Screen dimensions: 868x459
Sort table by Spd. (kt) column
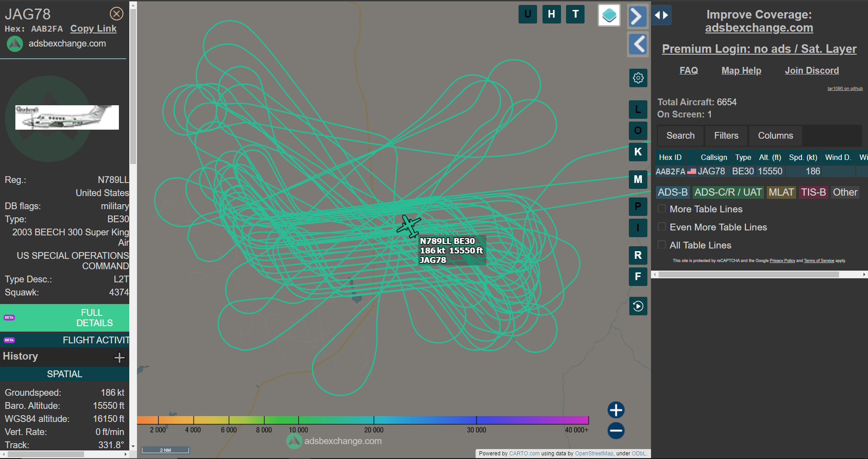coord(803,157)
